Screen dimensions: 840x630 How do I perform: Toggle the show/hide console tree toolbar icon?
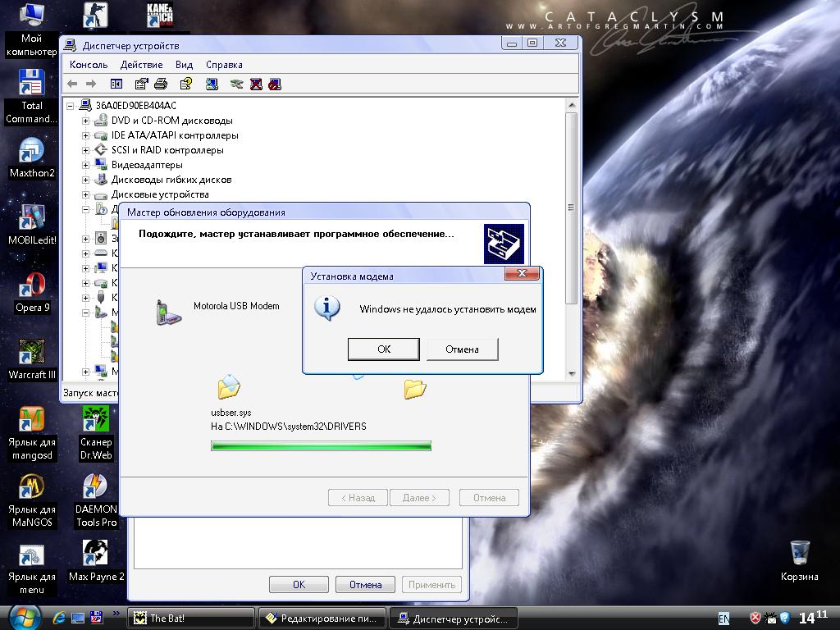[116, 84]
